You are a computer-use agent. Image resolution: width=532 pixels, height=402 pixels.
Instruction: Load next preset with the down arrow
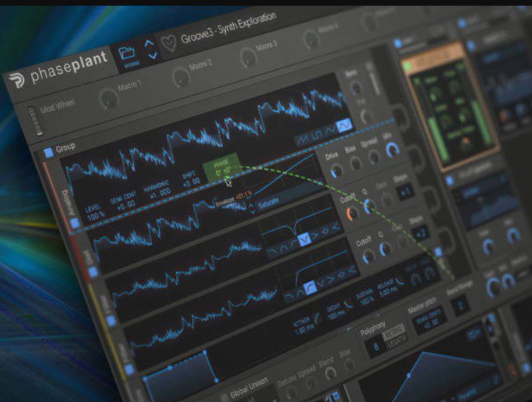(x=152, y=55)
